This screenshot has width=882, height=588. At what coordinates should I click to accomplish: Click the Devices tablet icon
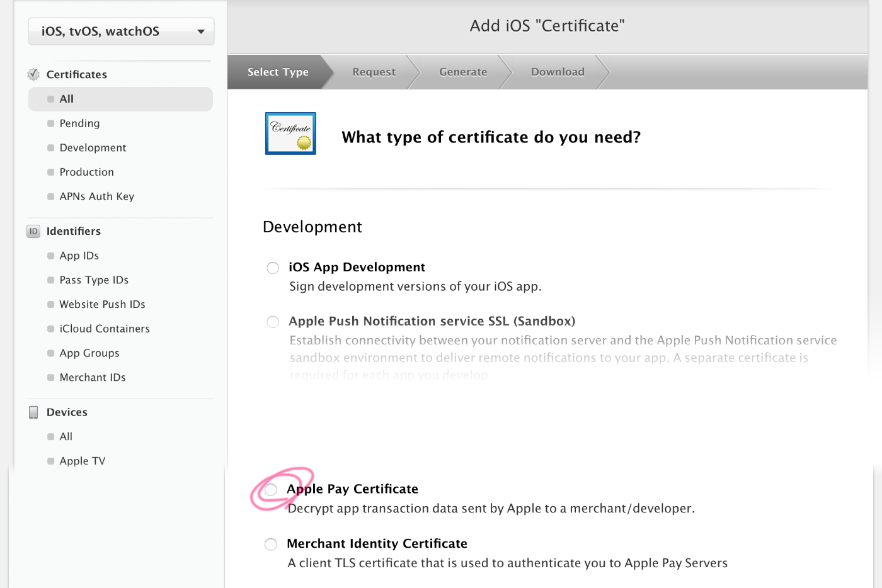(x=33, y=412)
